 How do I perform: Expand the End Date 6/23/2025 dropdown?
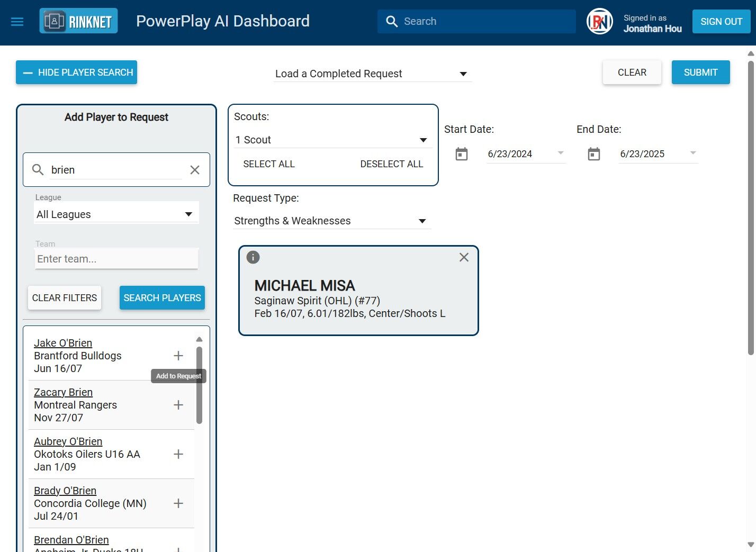pos(693,153)
